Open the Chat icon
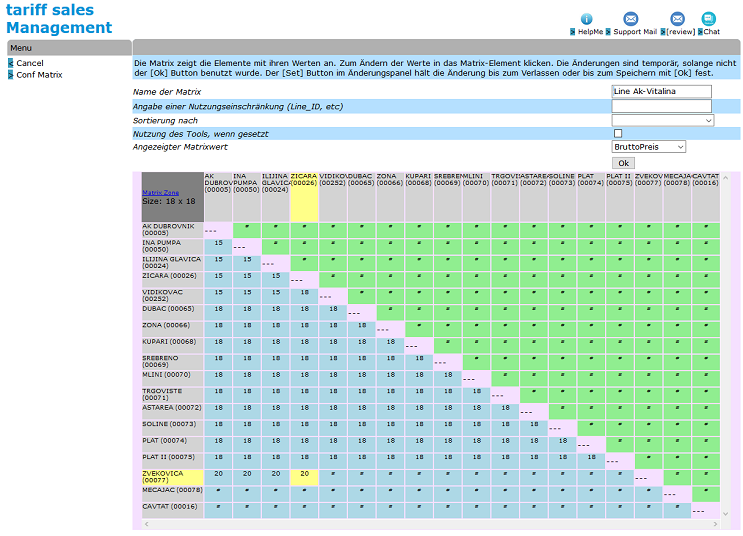The height and width of the screenshot is (536, 743). (708, 19)
